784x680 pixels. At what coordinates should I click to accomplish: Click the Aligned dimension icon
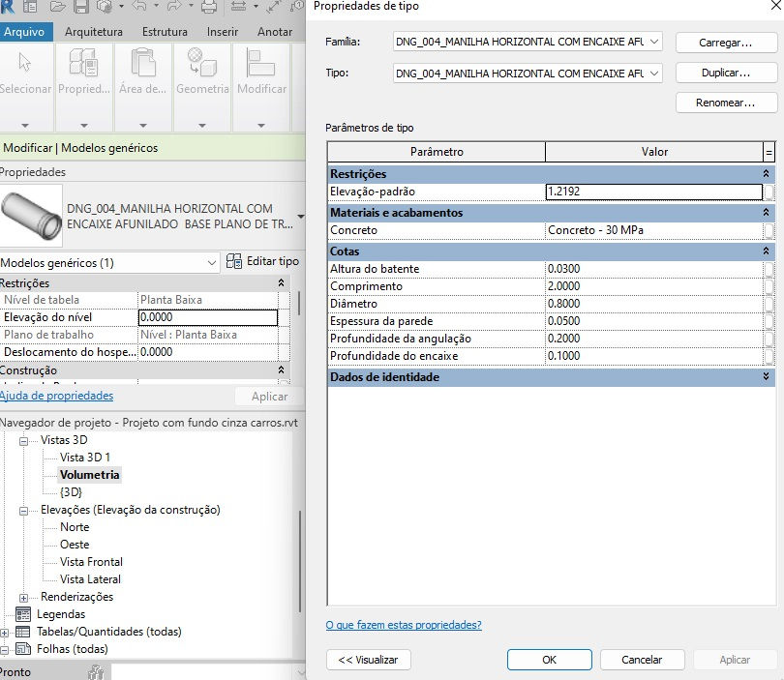click(273, 7)
